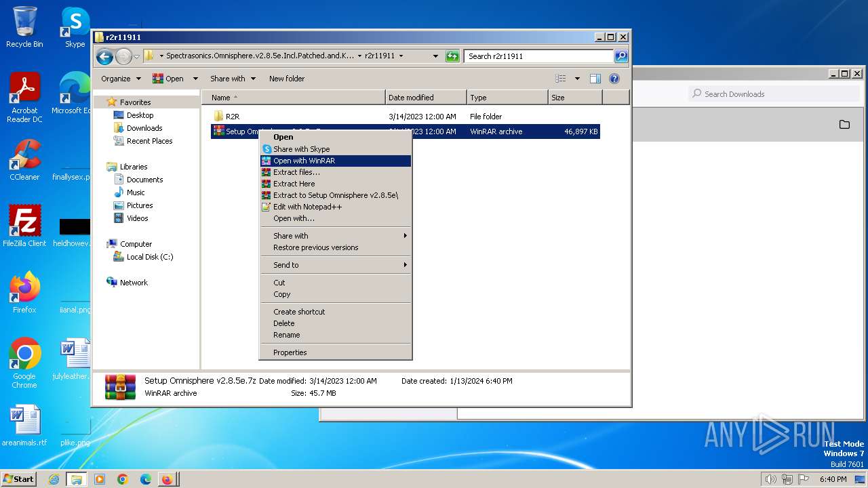Select Local Disk (C:) in navigation pane
The image size is (868, 488).
pyautogui.click(x=143, y=257)
